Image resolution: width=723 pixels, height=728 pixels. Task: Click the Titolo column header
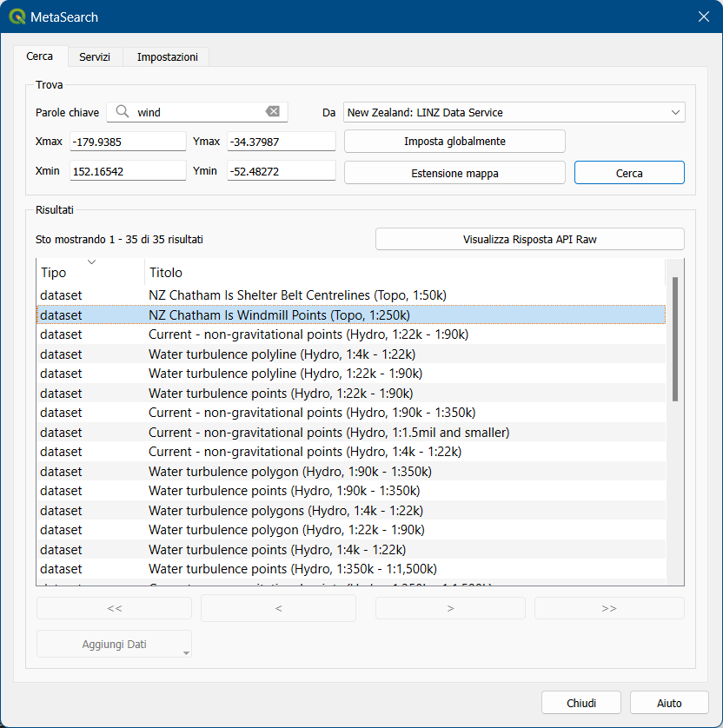pyautogui.click(x=405, y=272)
